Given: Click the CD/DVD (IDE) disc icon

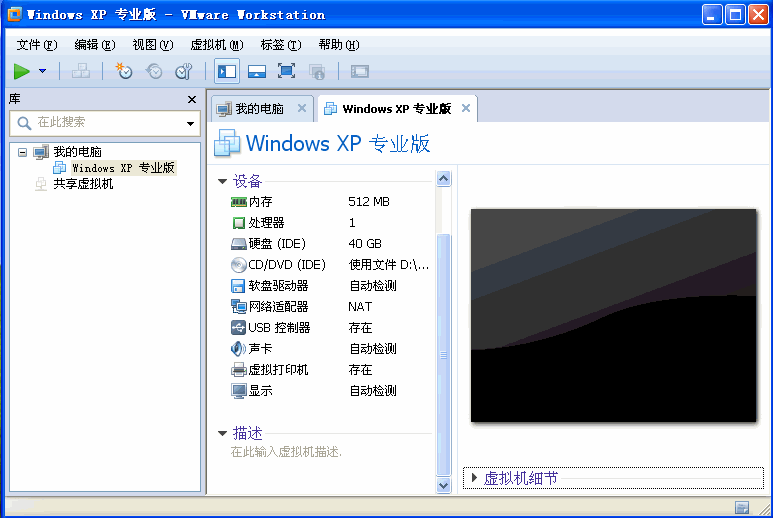Looking at the screenshot, I should tap(239, 265).
